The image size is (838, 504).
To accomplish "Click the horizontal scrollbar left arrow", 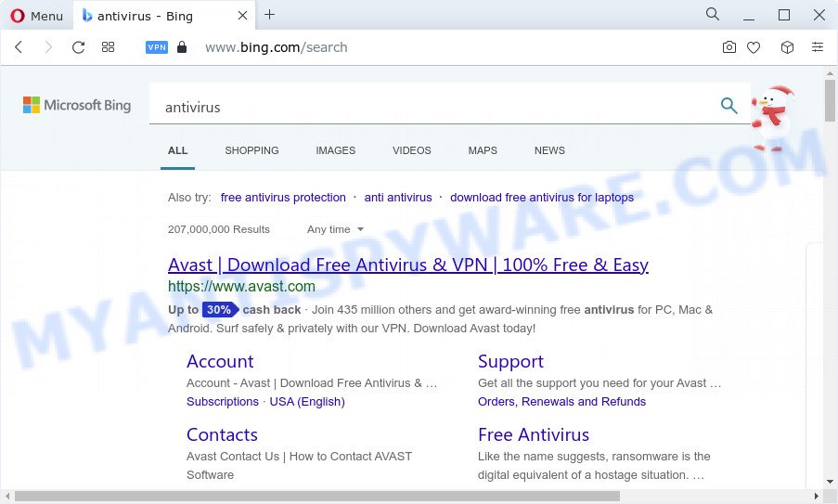I will pos(7,496).
